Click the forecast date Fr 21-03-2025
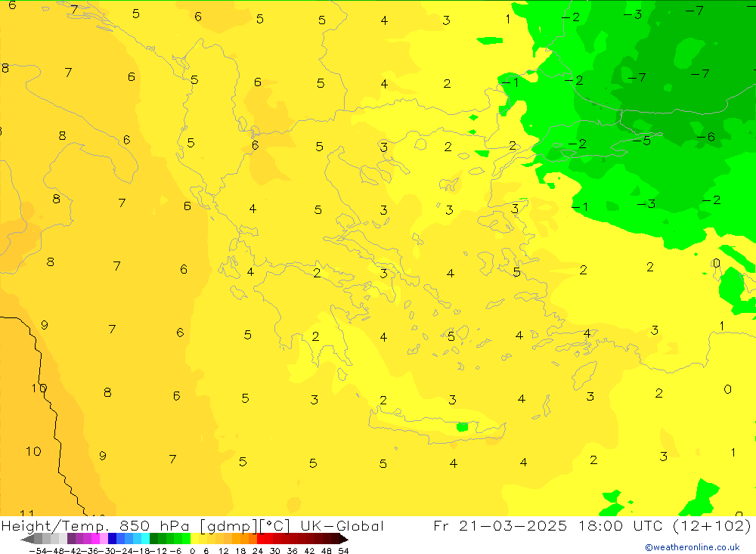 pos(500,525)
